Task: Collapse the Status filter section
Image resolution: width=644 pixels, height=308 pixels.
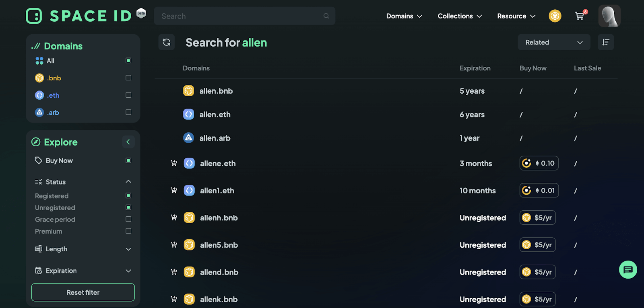Action: click(128, 182)
